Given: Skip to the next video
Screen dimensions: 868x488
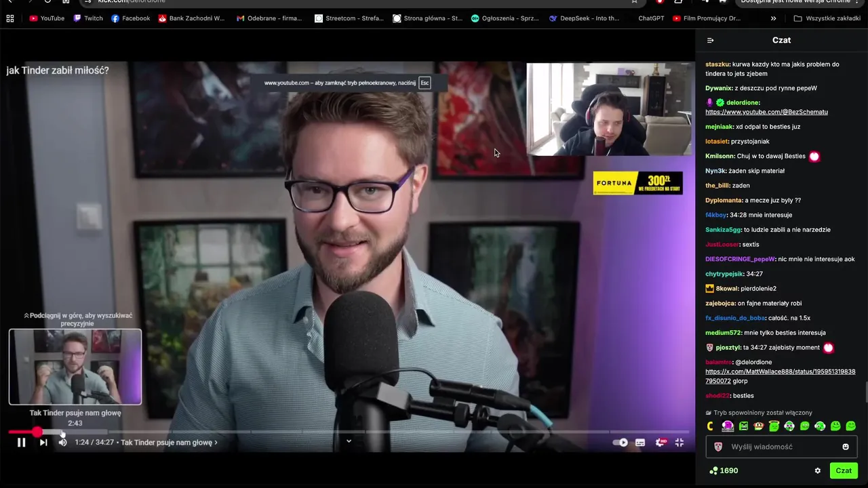Looking at the screenshot, I should [43, 443].
